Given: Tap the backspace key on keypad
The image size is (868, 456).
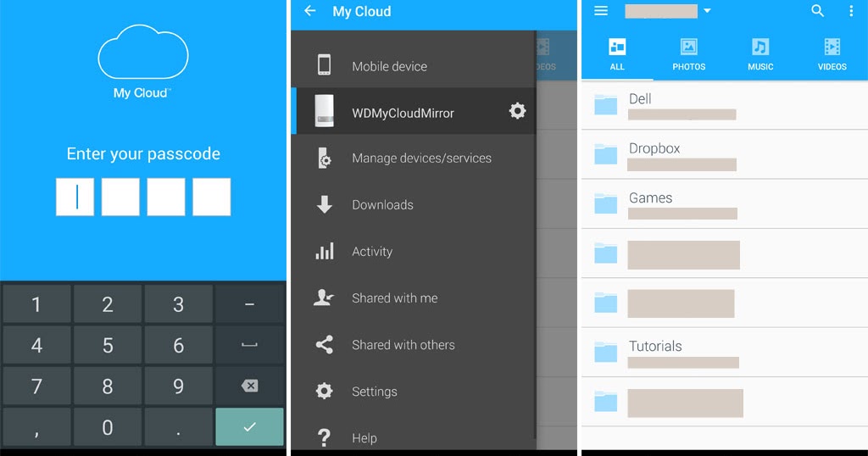Looking at the screenshot, I should point(250,386).
